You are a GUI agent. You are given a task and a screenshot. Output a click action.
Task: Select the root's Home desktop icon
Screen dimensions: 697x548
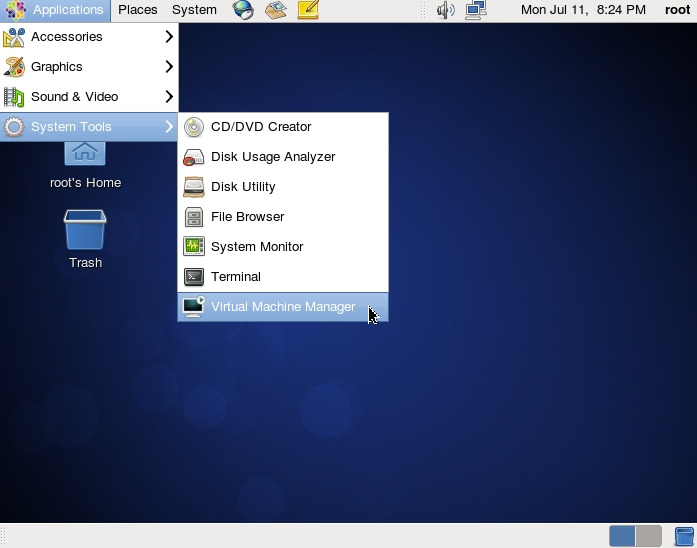click(x=85, y=154)
